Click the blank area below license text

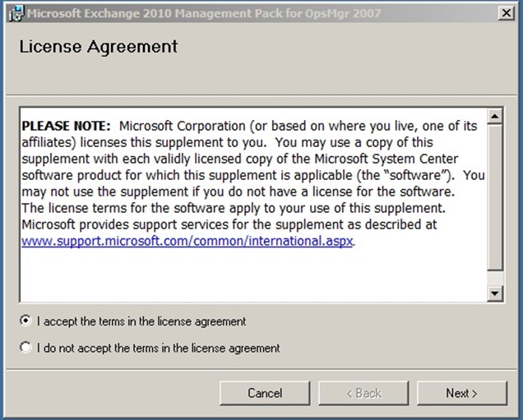pos(253,275)
